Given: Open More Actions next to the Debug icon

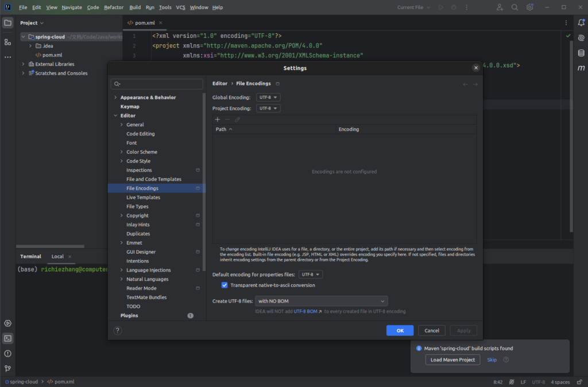Looking at the screenshot, I should (466, 7).
